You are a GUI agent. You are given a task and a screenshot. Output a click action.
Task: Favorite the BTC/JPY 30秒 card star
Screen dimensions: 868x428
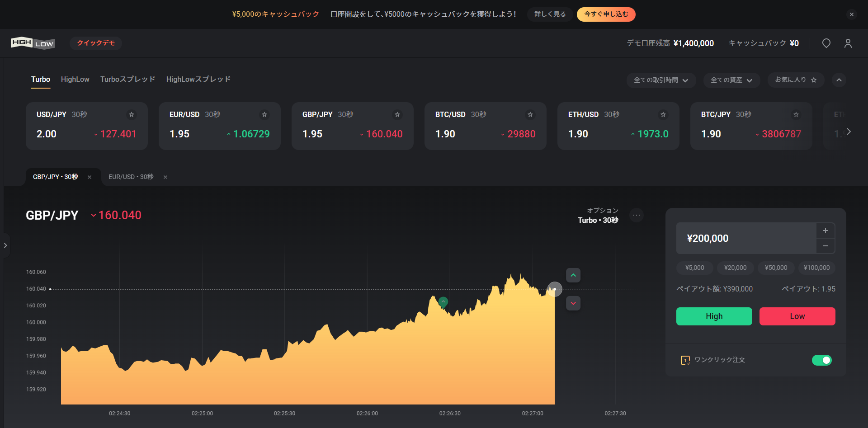tap(796, 115)
